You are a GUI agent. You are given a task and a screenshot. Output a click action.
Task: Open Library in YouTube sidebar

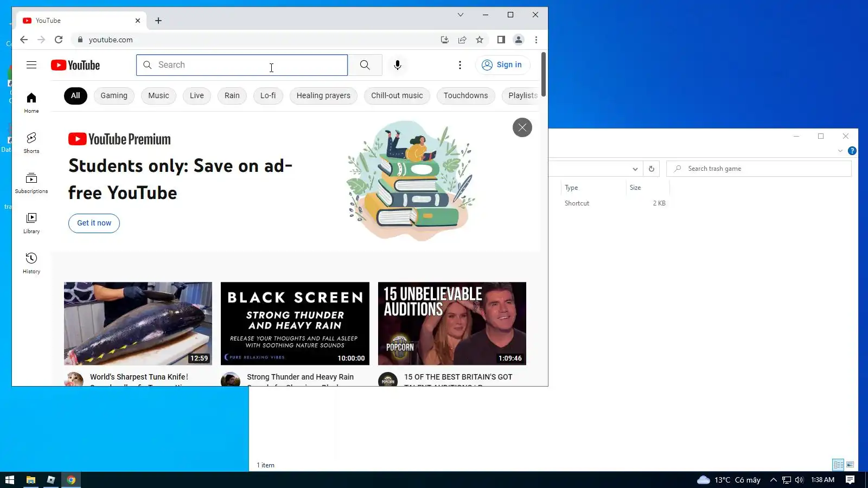pos(31,223)
